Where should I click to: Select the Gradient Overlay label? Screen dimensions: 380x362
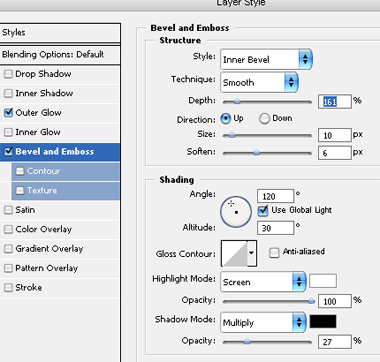coord(49,249)
